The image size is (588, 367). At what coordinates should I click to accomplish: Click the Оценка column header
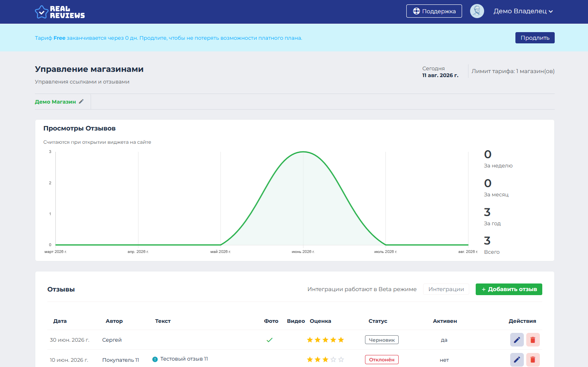point(320,321)
